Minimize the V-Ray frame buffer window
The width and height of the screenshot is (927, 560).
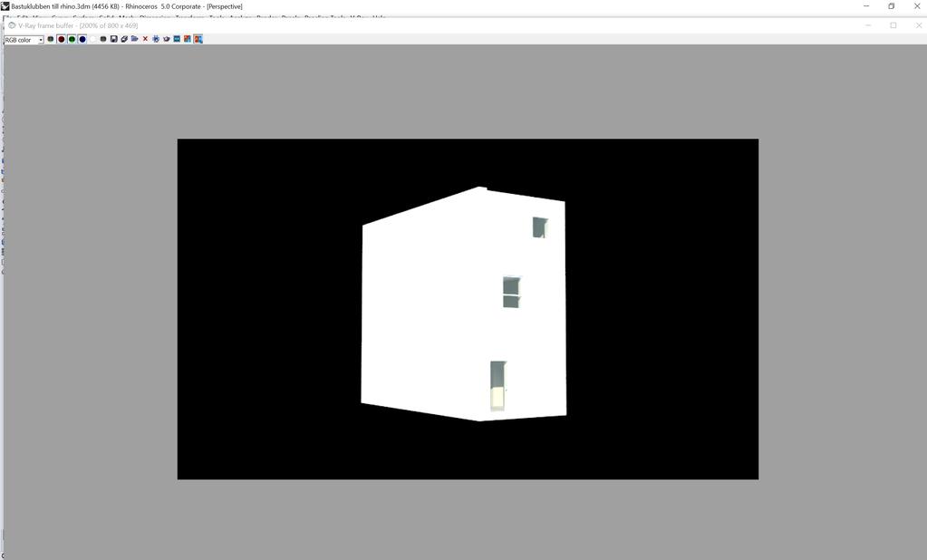click(x=868, y=25)
